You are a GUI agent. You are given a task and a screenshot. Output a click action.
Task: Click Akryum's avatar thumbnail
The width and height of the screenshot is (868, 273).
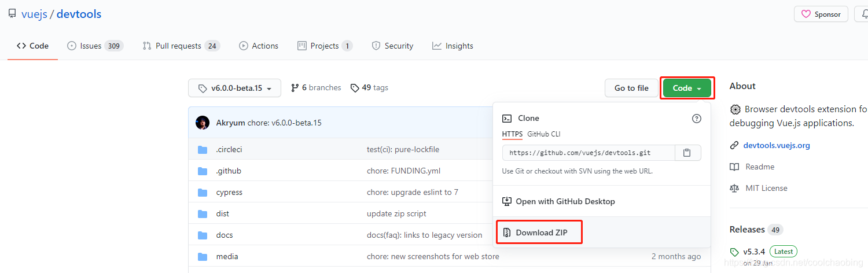[203, 123]
